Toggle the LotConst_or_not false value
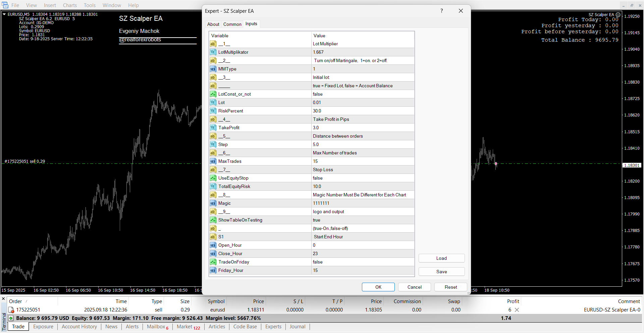 [x=362, y=94]
